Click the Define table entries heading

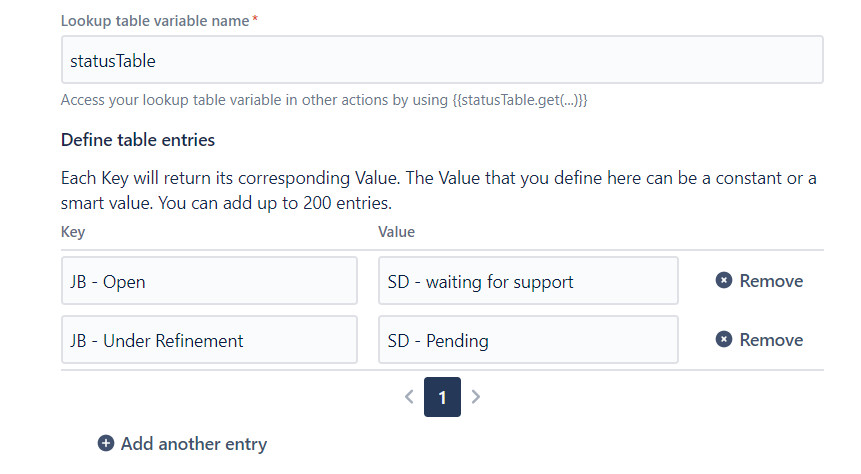(x=138, y=140)
